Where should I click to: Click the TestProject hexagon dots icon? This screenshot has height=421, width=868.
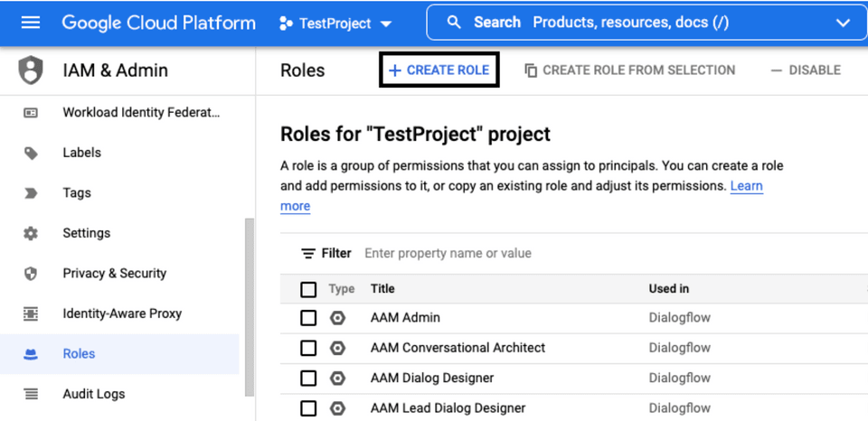[286, 23]
